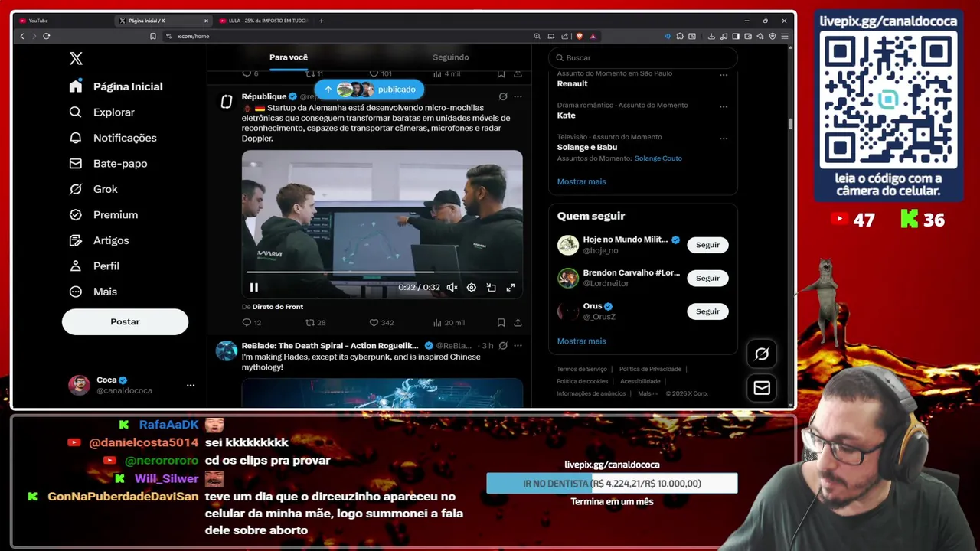The height and width of the screenshot is (551, 980).
Task: Open X logo home link
Action: (x=76, y=59)
